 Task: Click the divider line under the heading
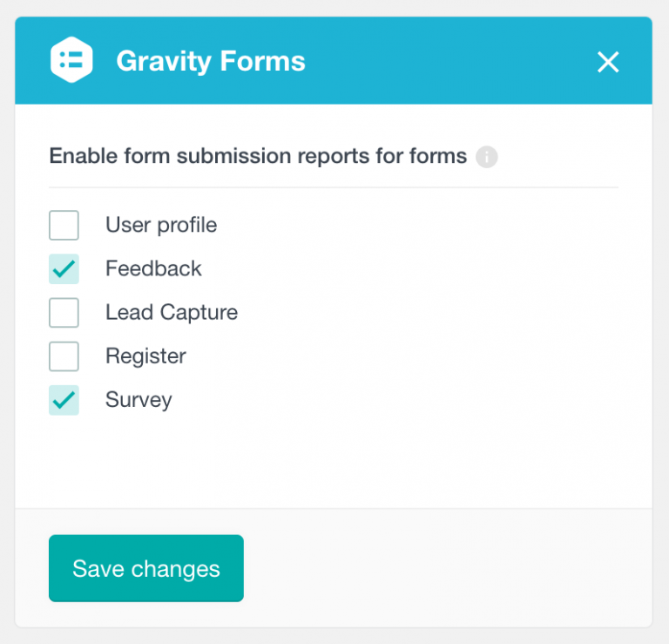click(334, 187)
